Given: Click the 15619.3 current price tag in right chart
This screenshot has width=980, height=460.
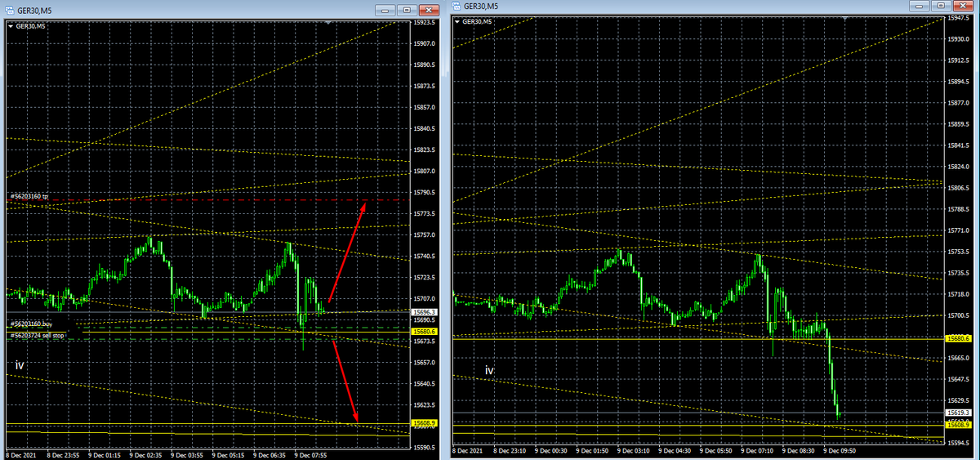Looking at the screenshot, I should [x=958, y=413].
